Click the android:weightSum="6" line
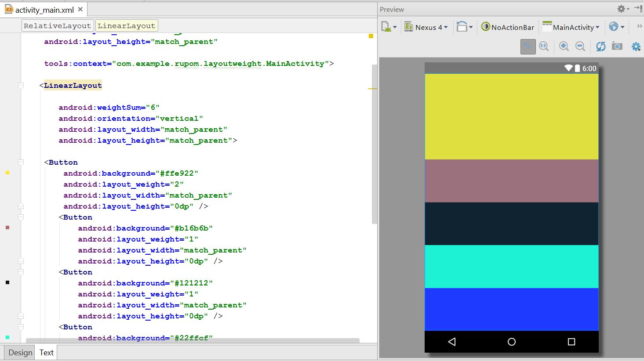 pos(109,107)
